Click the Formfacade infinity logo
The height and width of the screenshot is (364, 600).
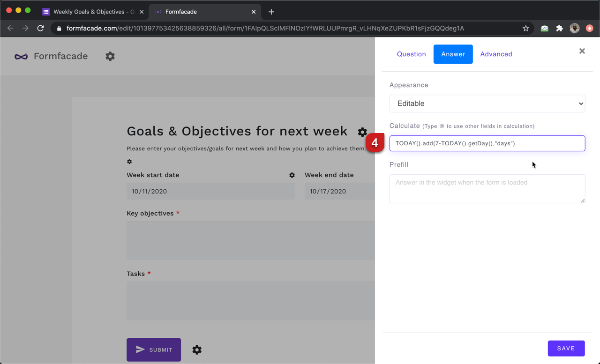(x=21, y=56)
